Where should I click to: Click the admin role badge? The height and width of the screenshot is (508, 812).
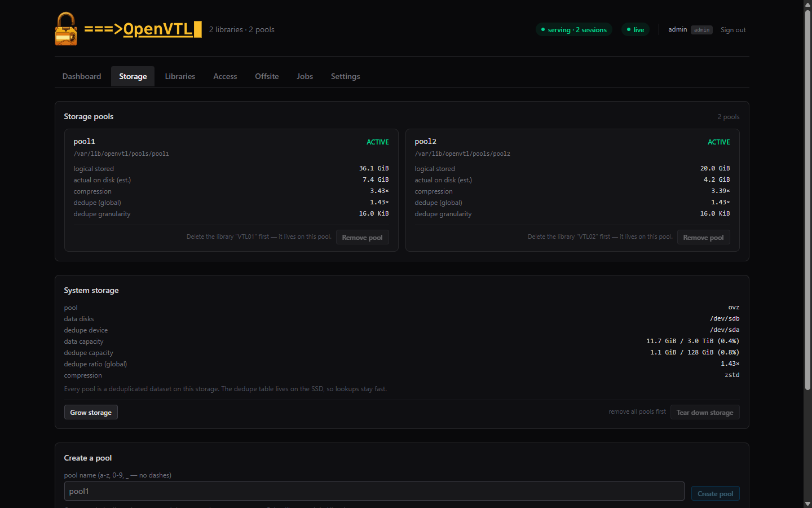(x=702, y=30)
